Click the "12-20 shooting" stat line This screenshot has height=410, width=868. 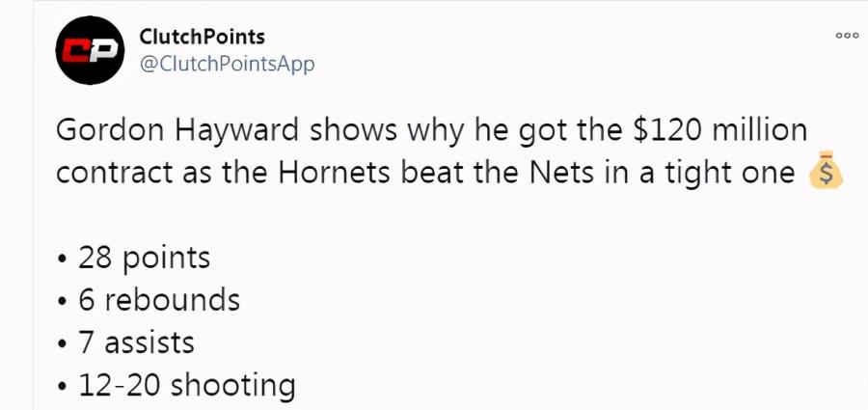point(186,385)
